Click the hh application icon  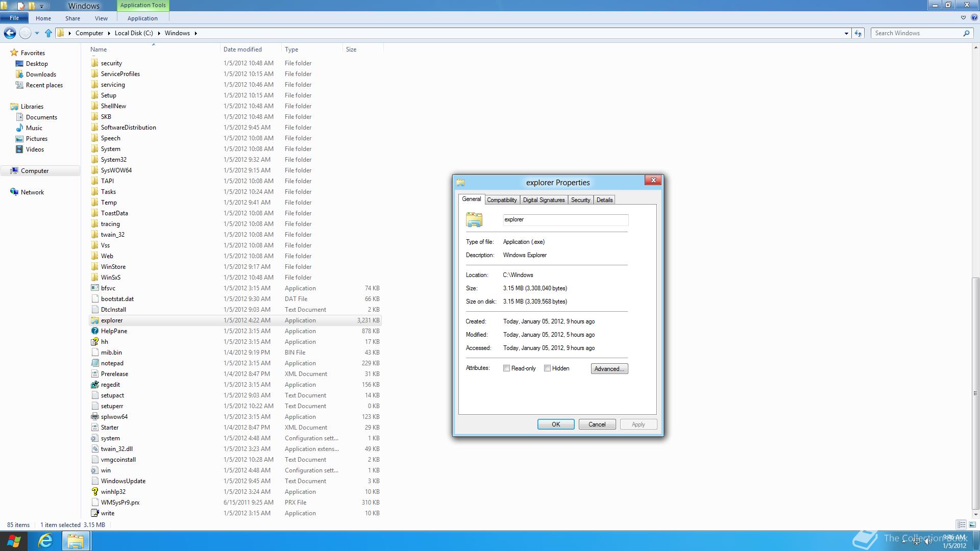click(95, 342)
